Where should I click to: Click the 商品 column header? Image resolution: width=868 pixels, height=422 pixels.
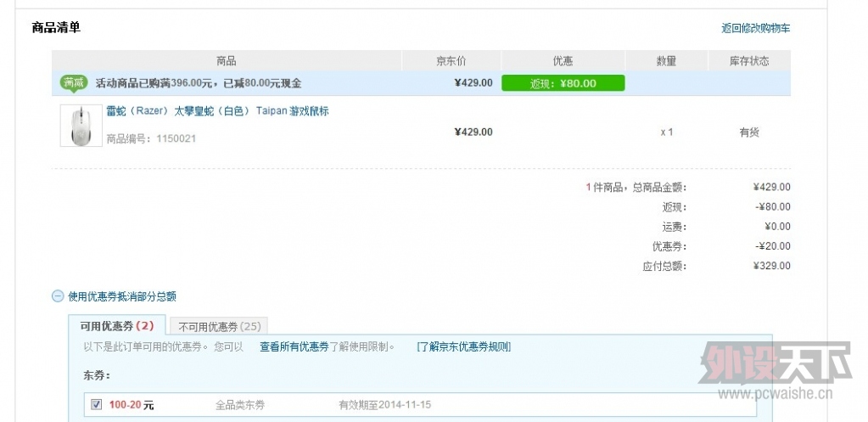click(x=227, y=61)
